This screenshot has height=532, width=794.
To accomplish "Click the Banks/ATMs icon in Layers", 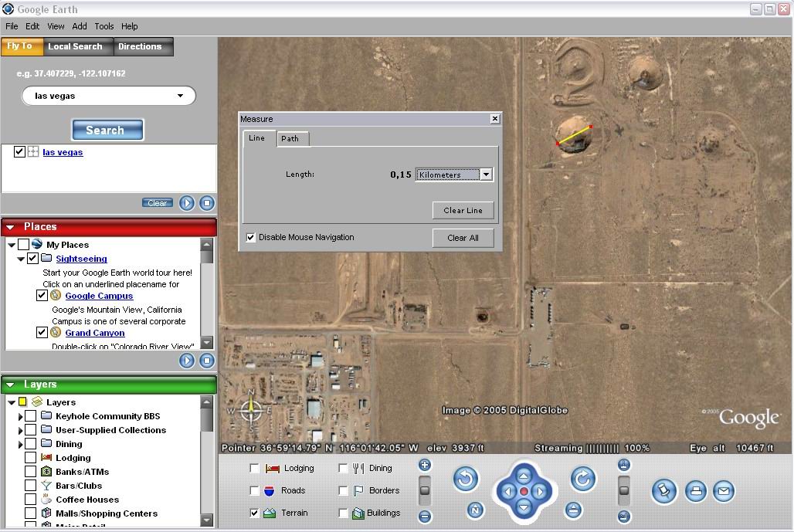I will point(46,471).
